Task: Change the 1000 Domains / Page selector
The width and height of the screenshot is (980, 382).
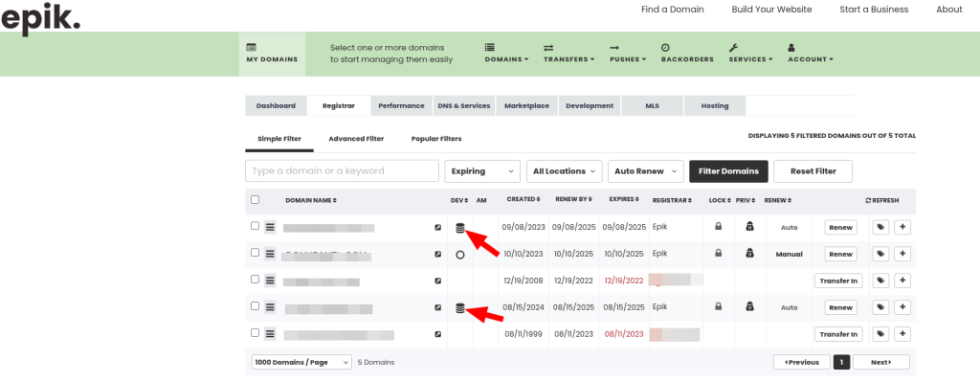Action: 301,363
